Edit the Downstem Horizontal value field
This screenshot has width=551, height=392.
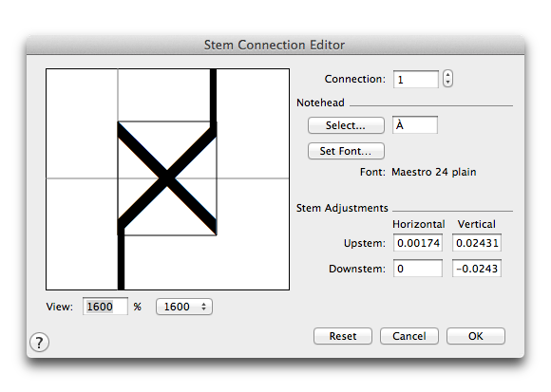tap(418, 269)
